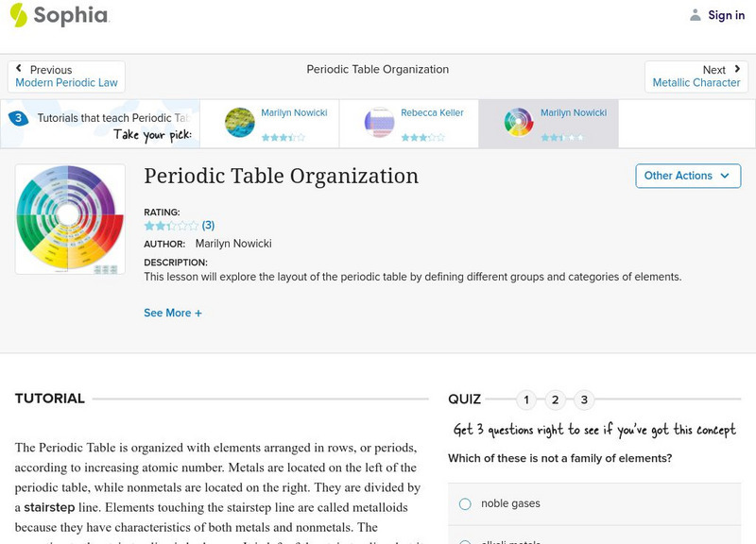Click the Previous arrow icon
Viewport: 756px width, 544px height.
click(20, 69)
